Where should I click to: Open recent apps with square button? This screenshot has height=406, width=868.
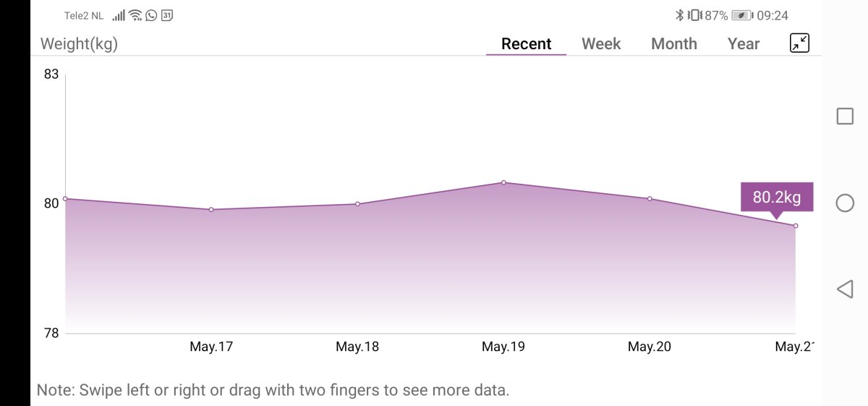pyautogui.click(x=845, y=117)
